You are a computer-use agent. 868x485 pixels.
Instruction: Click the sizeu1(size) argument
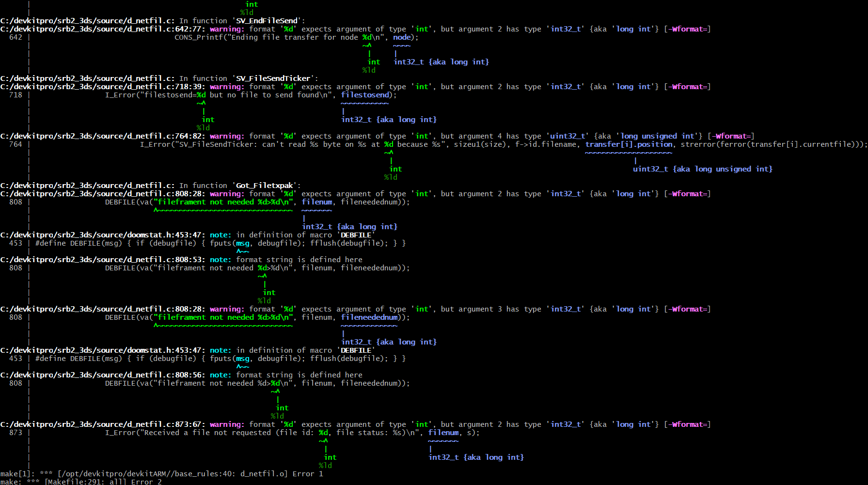pos(480,144)
